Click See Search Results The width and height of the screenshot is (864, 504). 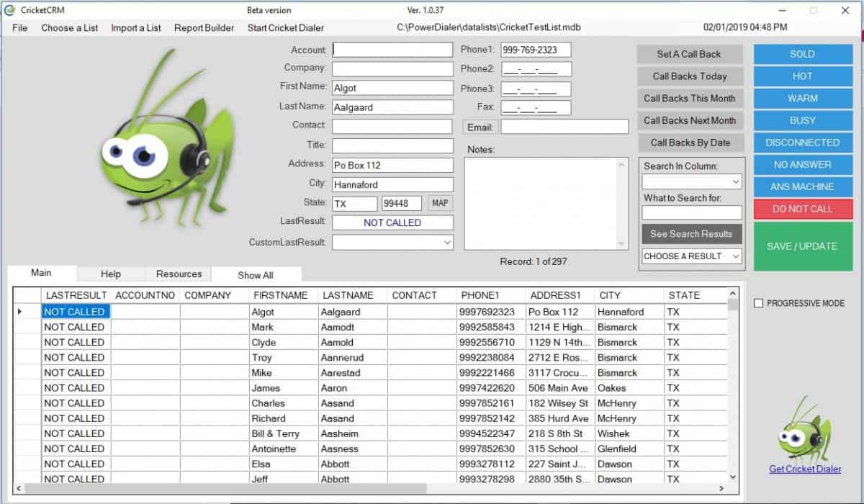[x=690, y=233]
